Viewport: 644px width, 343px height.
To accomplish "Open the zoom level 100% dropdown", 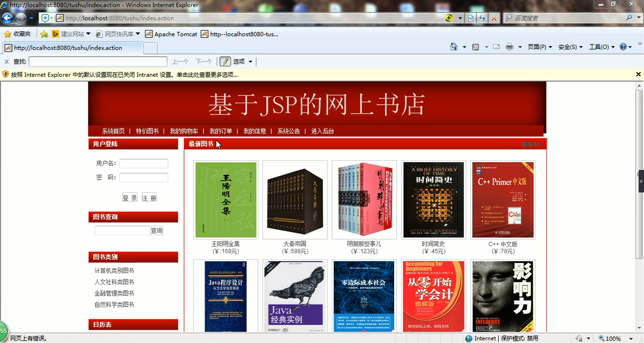I will pyautogui.click(x=631, y=339).
